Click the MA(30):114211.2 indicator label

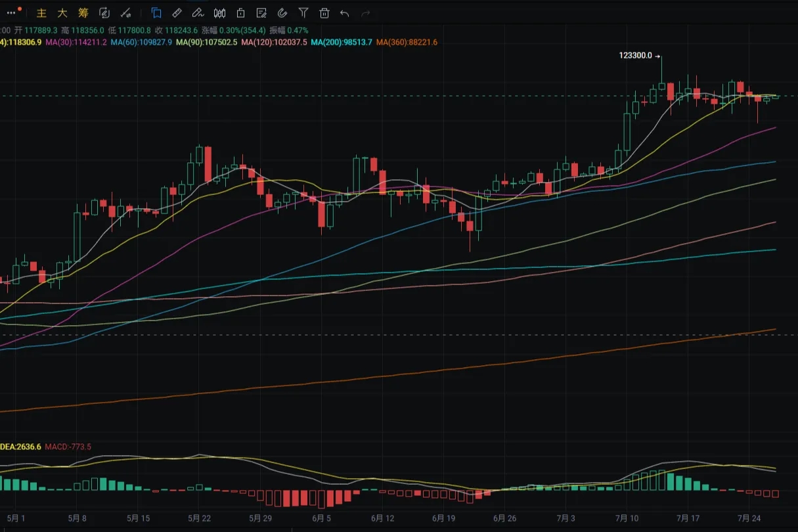[x=76, y=42]
